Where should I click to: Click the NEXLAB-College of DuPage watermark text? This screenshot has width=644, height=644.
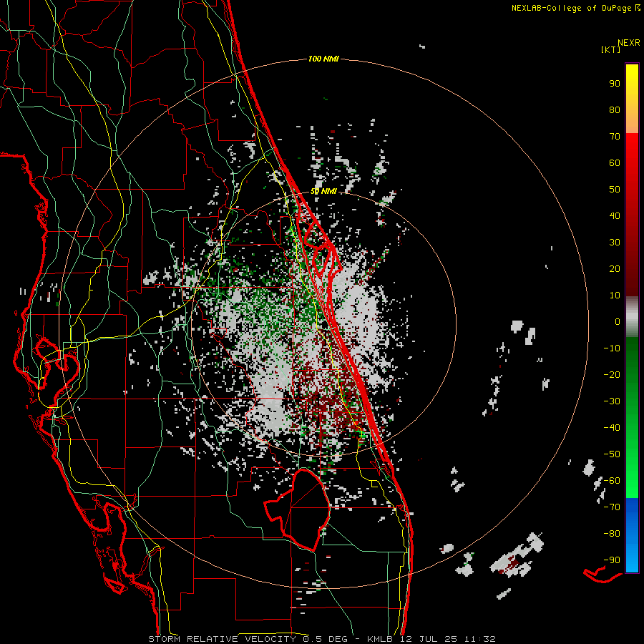pos(572,8)
